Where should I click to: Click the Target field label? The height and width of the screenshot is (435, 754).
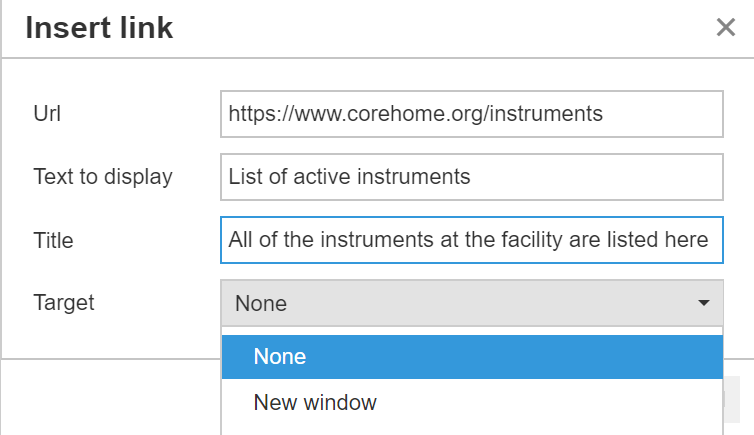tap(64, 302)
